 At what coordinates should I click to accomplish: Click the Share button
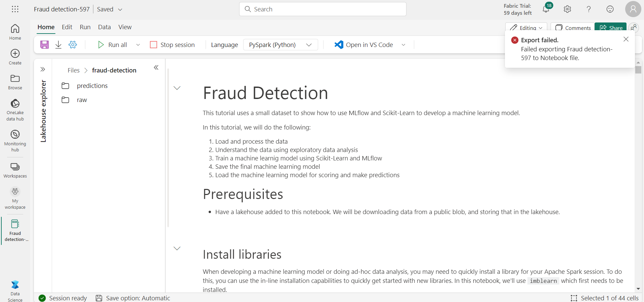point(610,28)
